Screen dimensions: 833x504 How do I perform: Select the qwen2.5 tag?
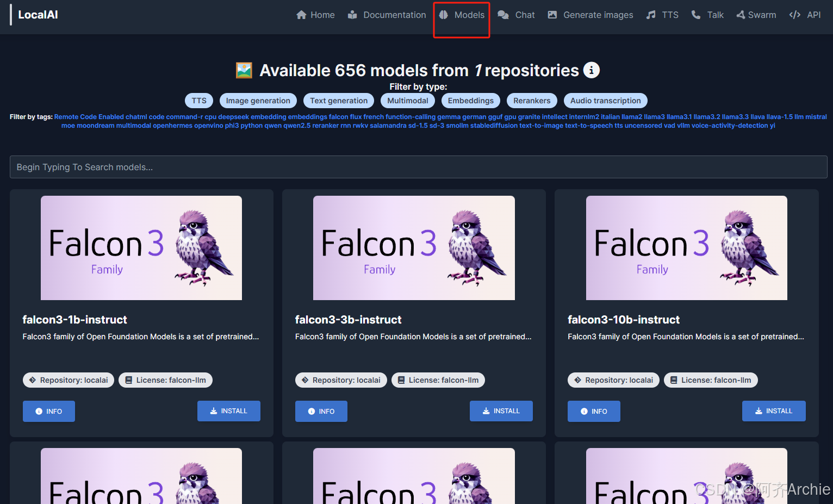297,126
